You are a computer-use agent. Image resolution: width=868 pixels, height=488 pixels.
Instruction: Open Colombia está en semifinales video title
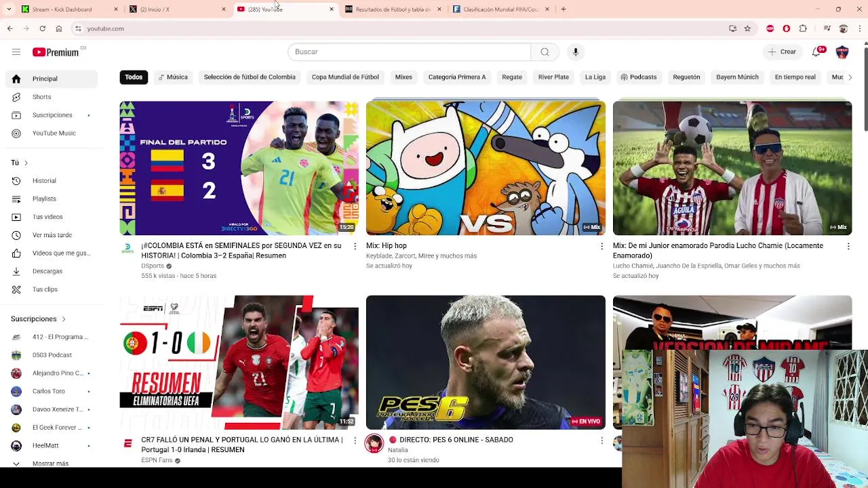(x=241, y=251)
